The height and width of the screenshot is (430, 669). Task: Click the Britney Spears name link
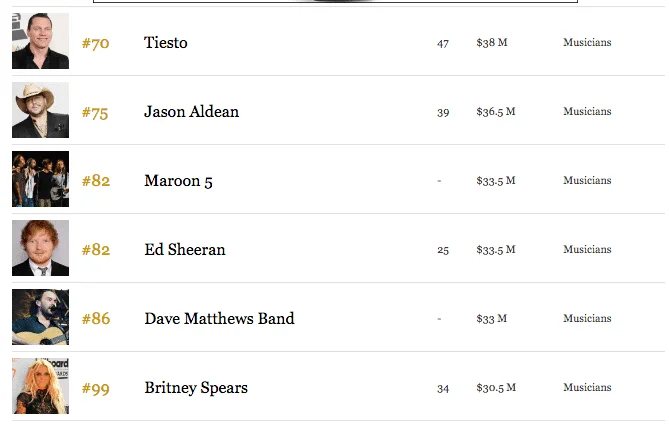[196, 388]
